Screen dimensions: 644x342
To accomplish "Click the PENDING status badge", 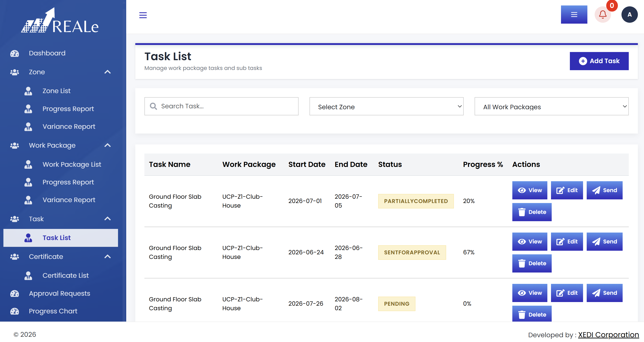I will pos(397,304).
